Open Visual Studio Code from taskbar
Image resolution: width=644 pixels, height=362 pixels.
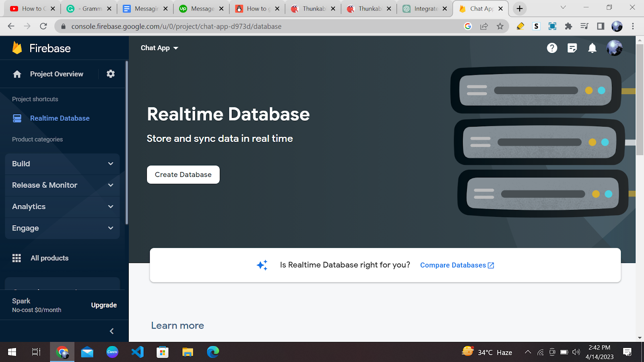(x=137, y=352)
